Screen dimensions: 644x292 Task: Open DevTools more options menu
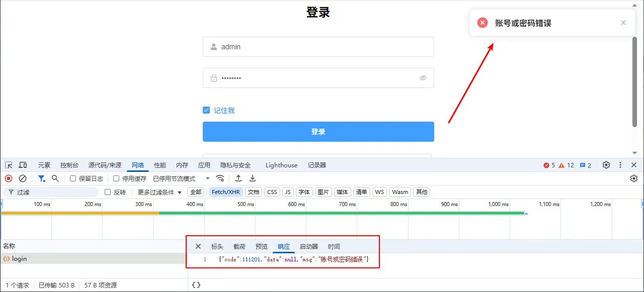(620, 165)
